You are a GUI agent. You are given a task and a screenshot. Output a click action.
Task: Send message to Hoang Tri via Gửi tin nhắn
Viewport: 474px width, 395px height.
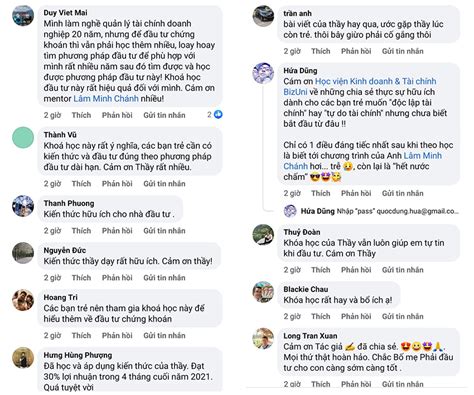tap(164, 335)
